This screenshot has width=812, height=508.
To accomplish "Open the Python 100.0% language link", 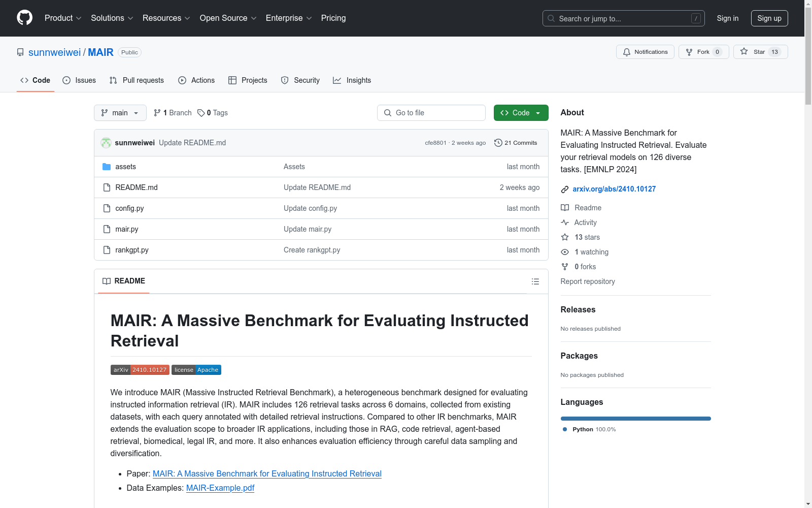I will tap(589, 429).
